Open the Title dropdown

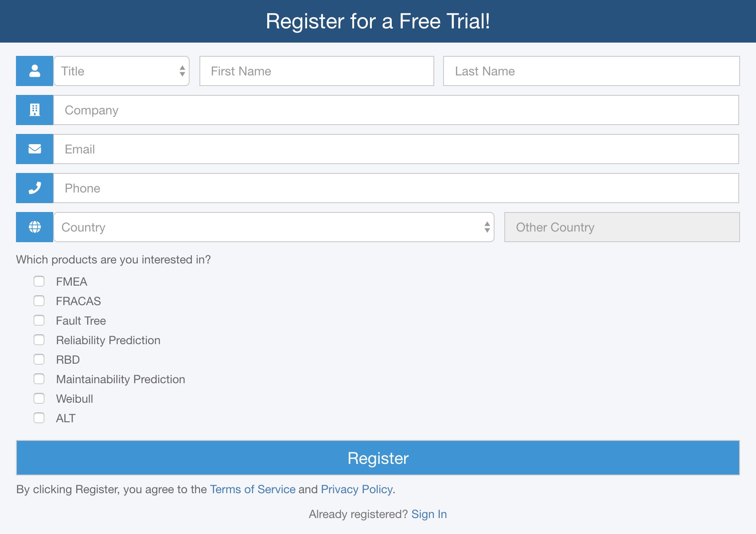121,71
